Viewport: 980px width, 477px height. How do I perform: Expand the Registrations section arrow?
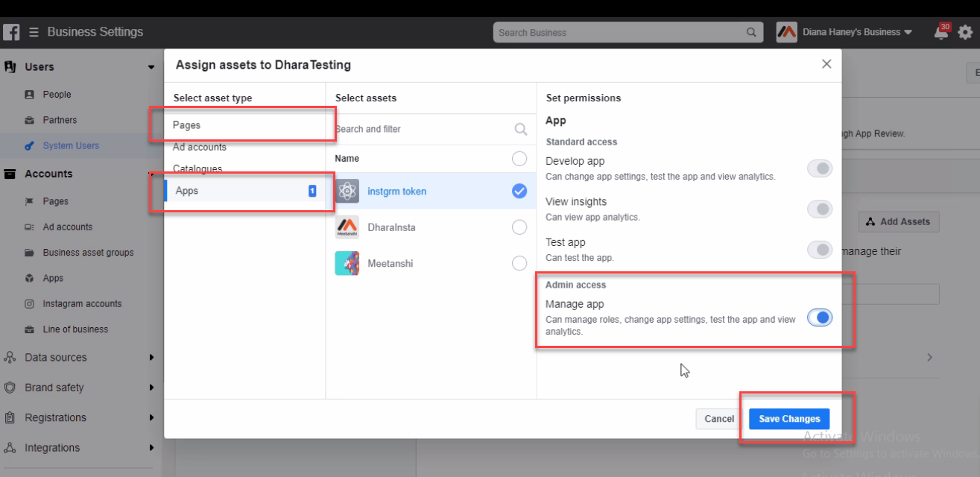pos(151,418)
